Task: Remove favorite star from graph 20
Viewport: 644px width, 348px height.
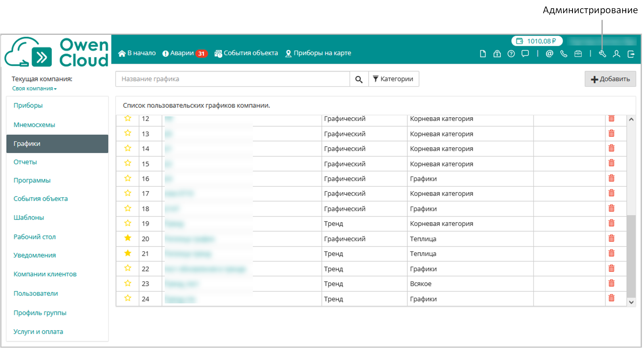Action: [128, 238]
